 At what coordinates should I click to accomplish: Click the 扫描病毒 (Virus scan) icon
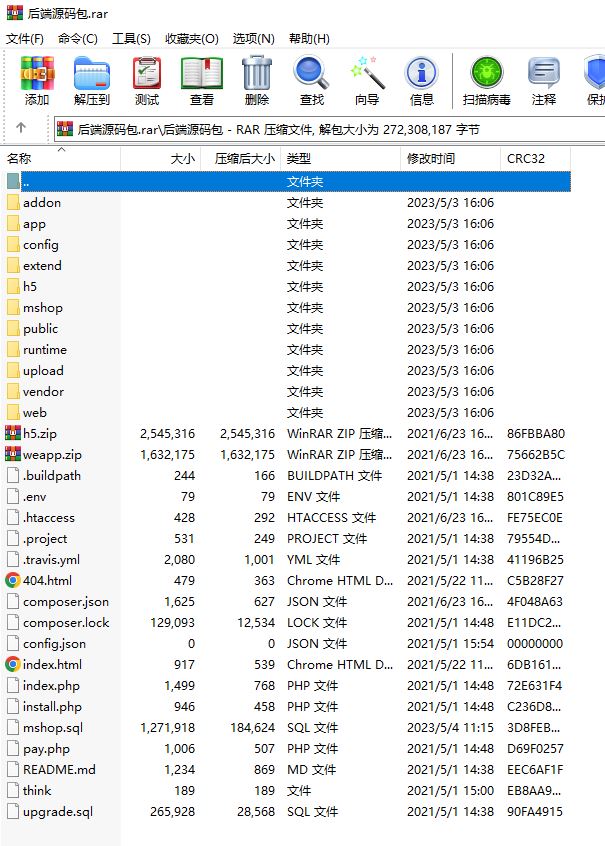[x=487, y=80]
